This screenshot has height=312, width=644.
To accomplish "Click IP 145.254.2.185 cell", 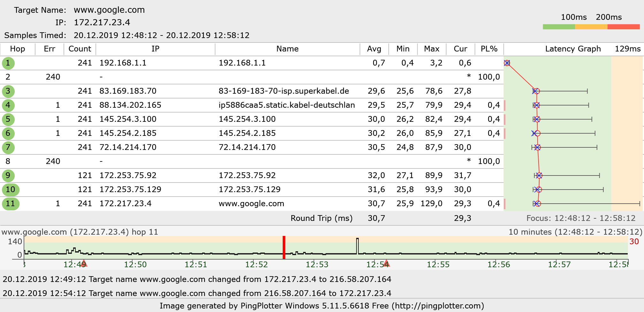I will (128, 133).
